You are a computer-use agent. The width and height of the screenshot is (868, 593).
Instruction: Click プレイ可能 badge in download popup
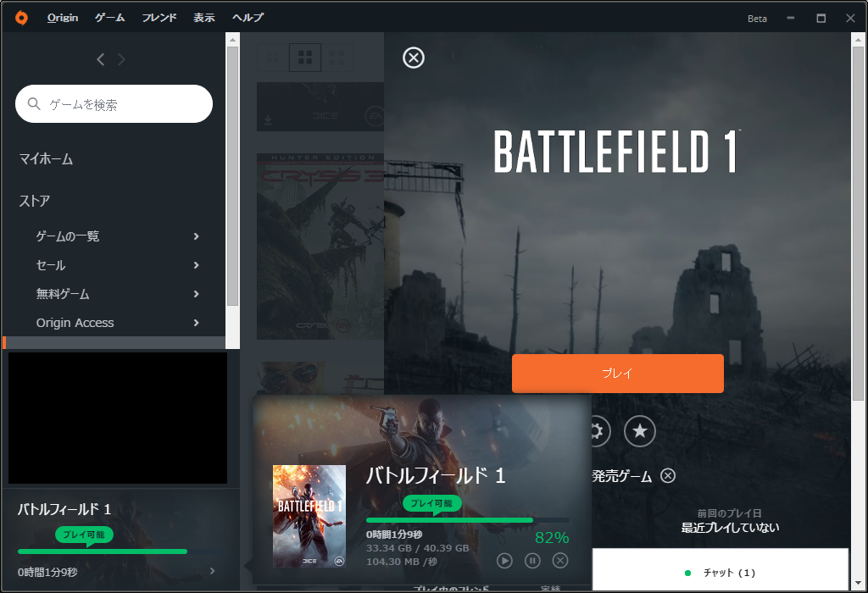431,503
